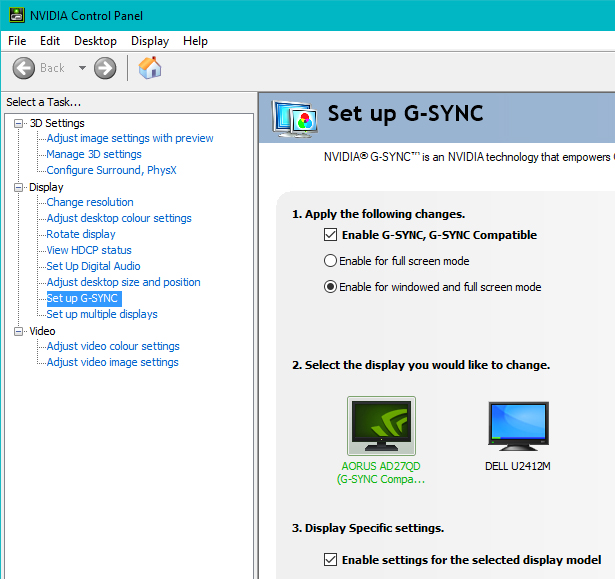
Task: Collapse the Video tree node
Action: [x=18, y=331]
